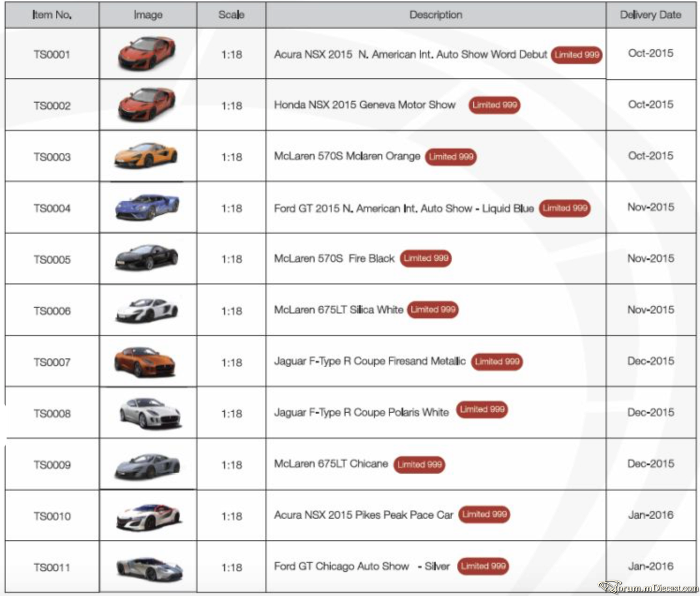Select item number TS0003
The height and width of the screenshot is (596, 700).
[x=52, y=157]
